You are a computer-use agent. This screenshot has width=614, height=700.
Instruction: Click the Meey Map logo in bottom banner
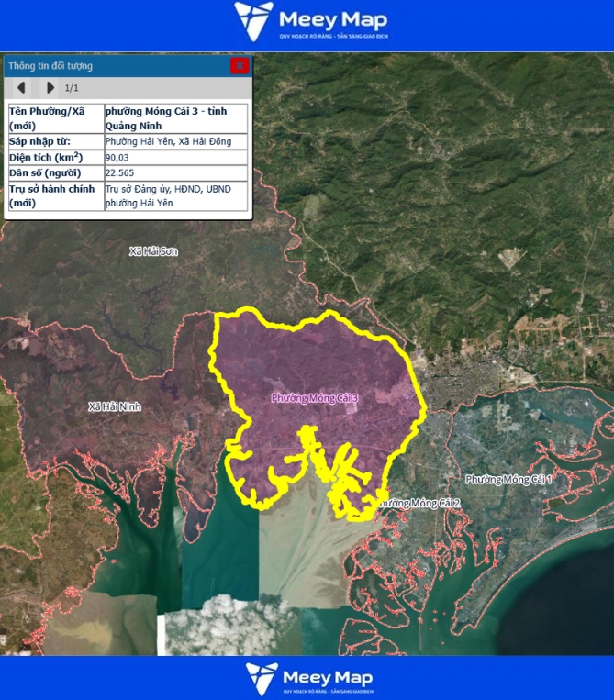pyautogui.click(x=309, y=677)
